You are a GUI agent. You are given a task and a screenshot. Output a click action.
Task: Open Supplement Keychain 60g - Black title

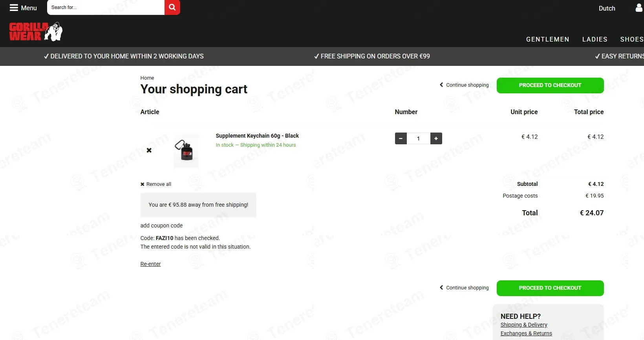257,136
